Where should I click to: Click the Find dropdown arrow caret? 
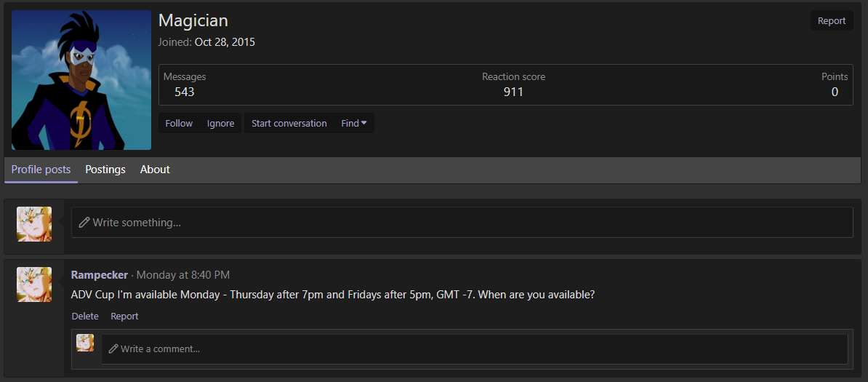coord(363,123)
